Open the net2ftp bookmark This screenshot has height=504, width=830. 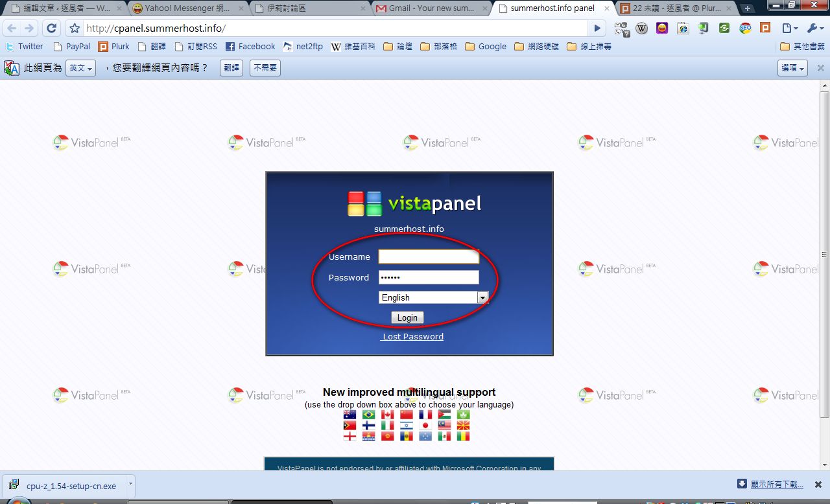pyautogui.click(x=302, y=47)
